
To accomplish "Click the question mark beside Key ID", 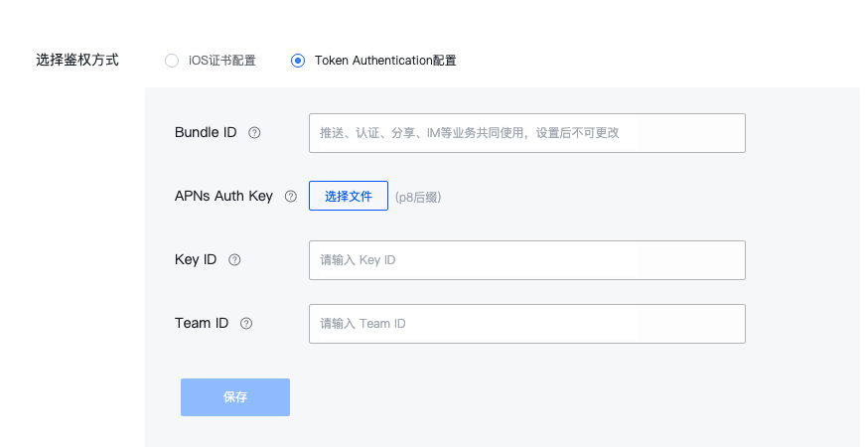I will pos(234,260).
